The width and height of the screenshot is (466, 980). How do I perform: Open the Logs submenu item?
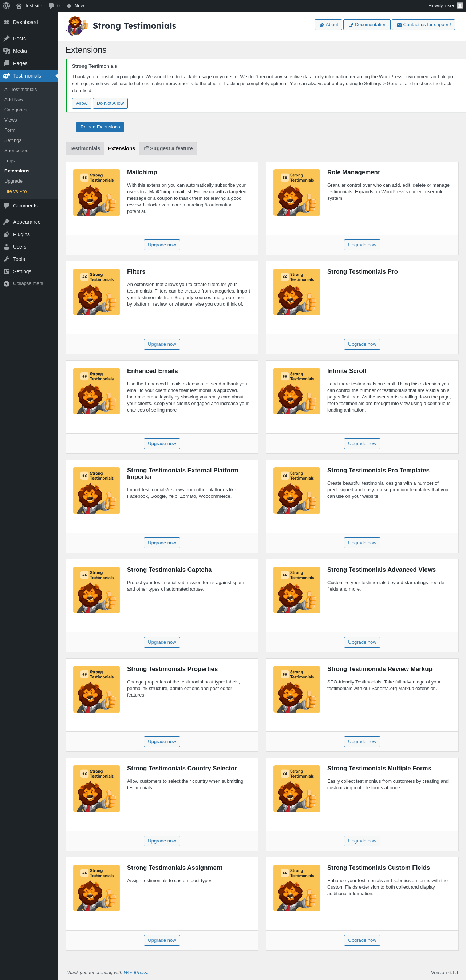pos(9,161)
